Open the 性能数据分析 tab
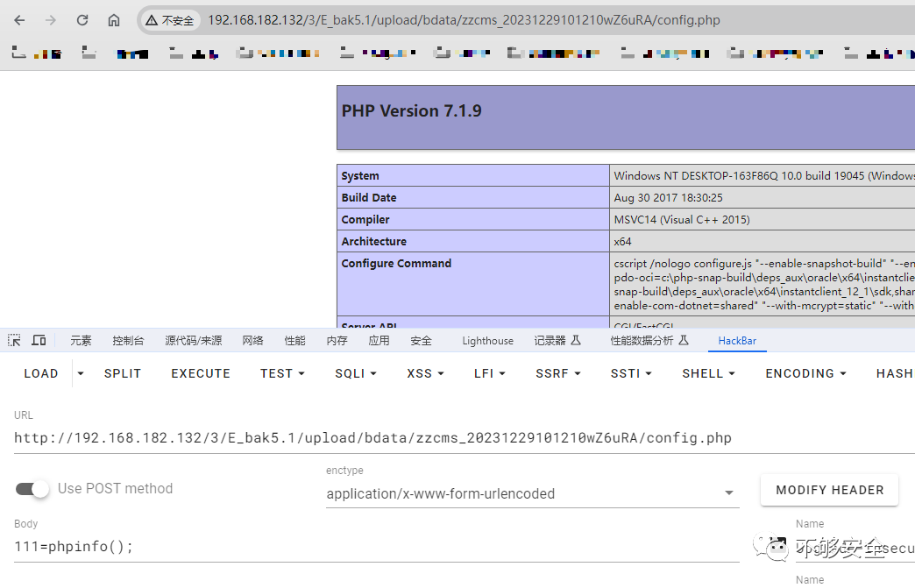Screen dimensions: 915x588 click(649, 341)
